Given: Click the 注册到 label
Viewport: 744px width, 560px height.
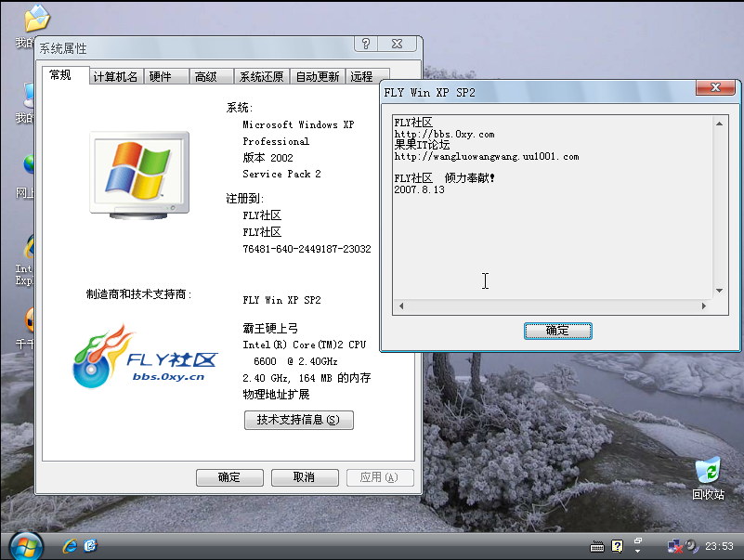Looking at the screenshot, I should pos(245,199).
